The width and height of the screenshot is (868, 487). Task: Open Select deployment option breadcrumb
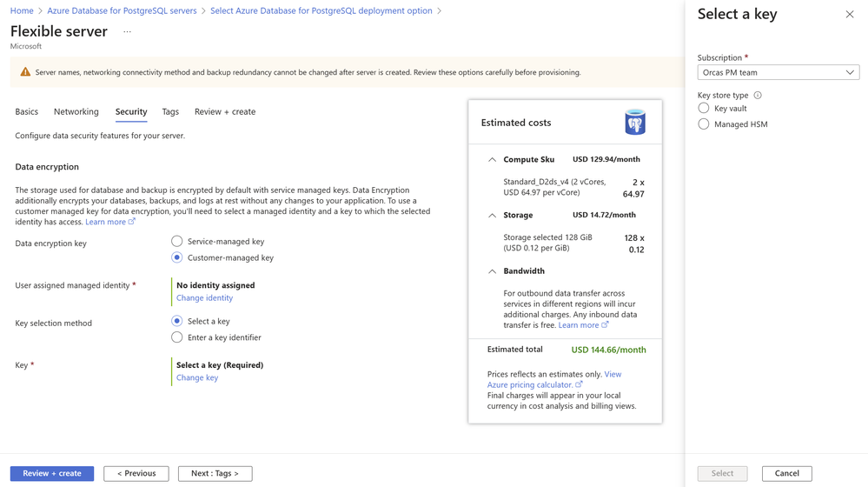tap(321, 10)
